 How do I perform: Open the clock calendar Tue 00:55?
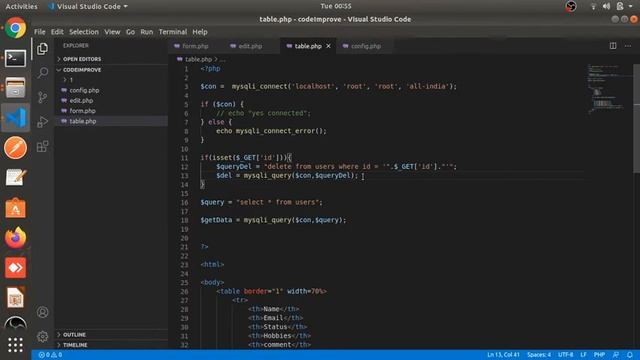(x=336, y=6)
